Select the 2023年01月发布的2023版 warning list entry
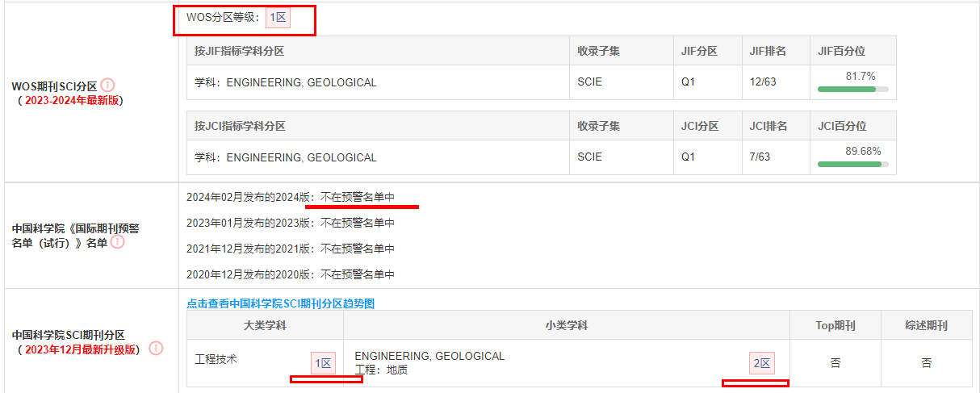 click(291, 223)
